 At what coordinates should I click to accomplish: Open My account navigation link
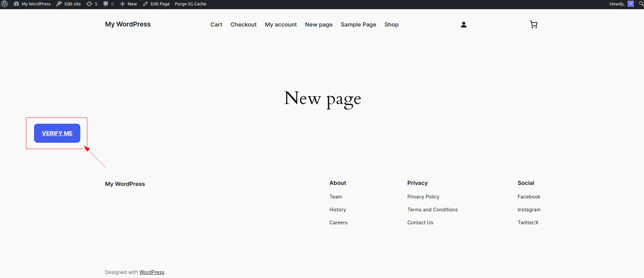tap(281, 24)
